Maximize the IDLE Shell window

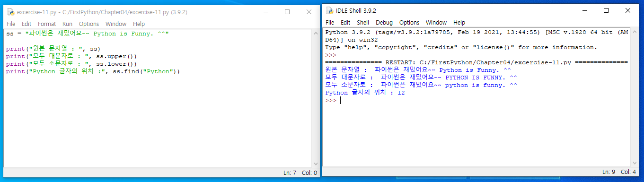[606, 10]
